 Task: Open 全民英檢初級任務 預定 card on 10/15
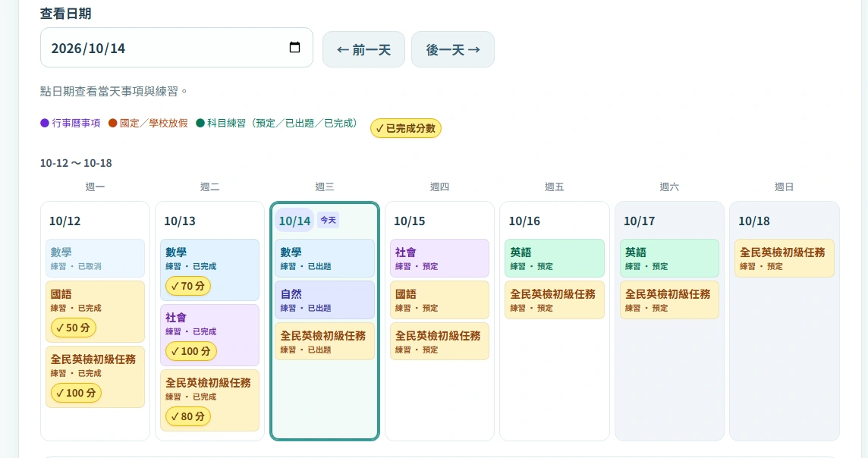point(439,341)
